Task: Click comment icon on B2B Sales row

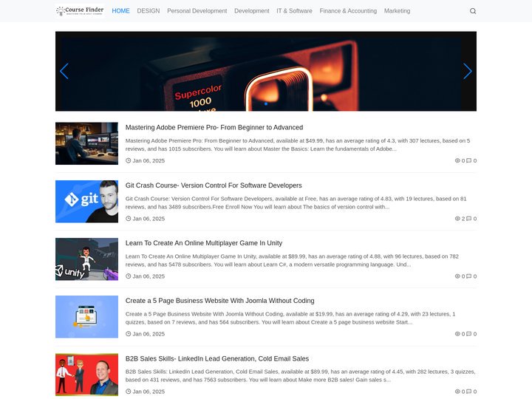Action: click(469, 392)
